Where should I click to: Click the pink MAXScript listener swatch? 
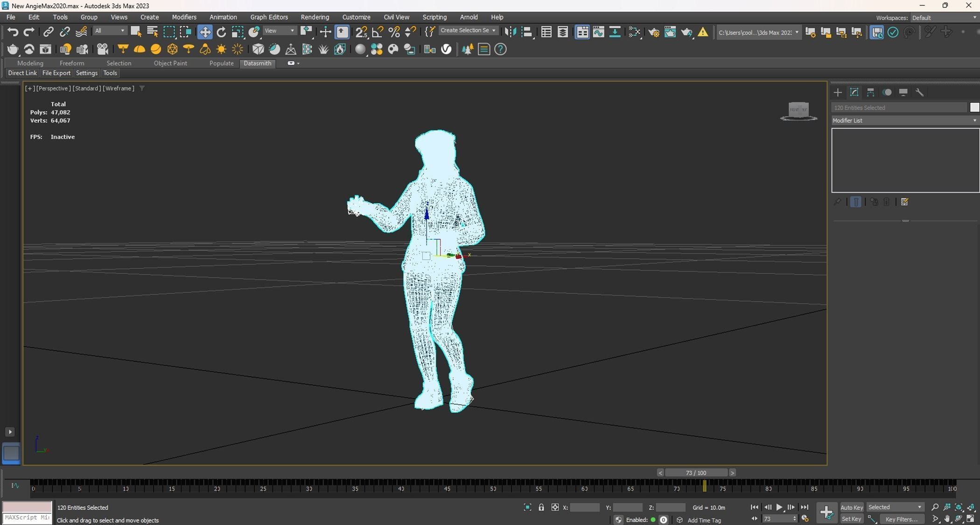(27, 507)
